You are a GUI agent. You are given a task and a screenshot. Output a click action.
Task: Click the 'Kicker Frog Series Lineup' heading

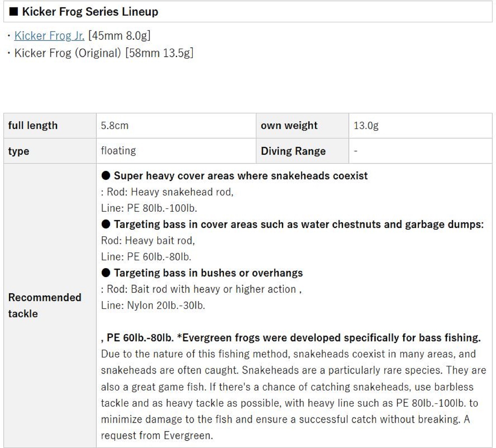click(x=90, y=12)
